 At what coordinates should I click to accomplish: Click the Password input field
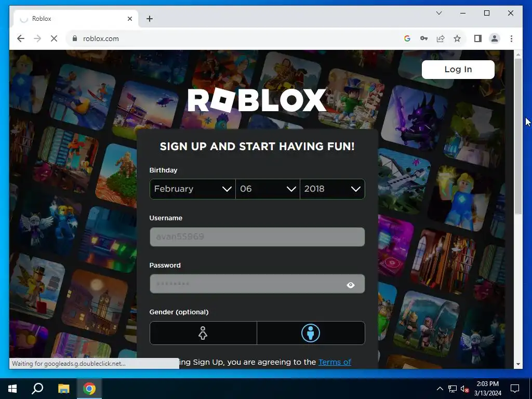click(x=257, y=284)
